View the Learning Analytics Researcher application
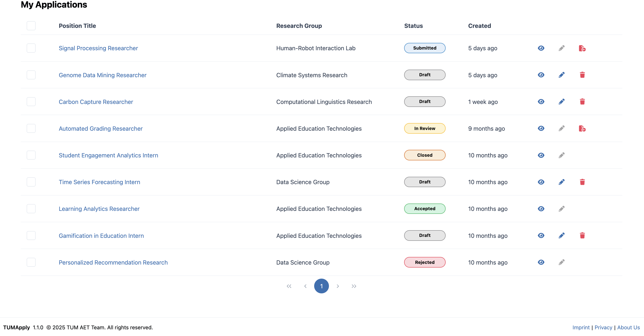The image size is (644, 336). [x=541, y=209]
